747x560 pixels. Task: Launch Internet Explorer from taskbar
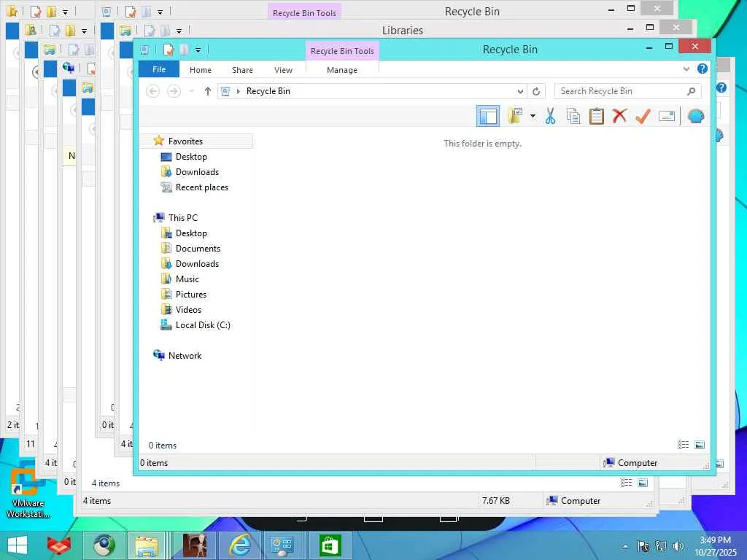click(x=239, y=545)
